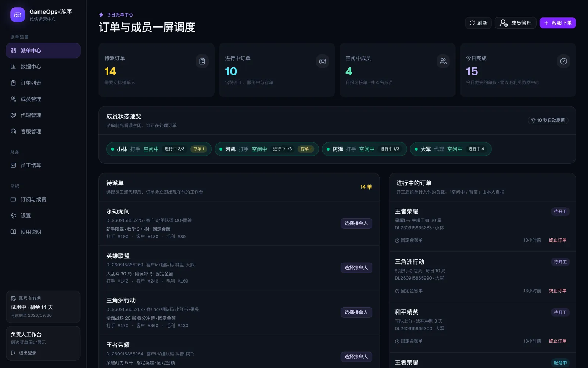Click 存单 1 badge on 阿凯 chip
Image resolution: width=588 pixels, height=368 pixels.
coord(306,149)
